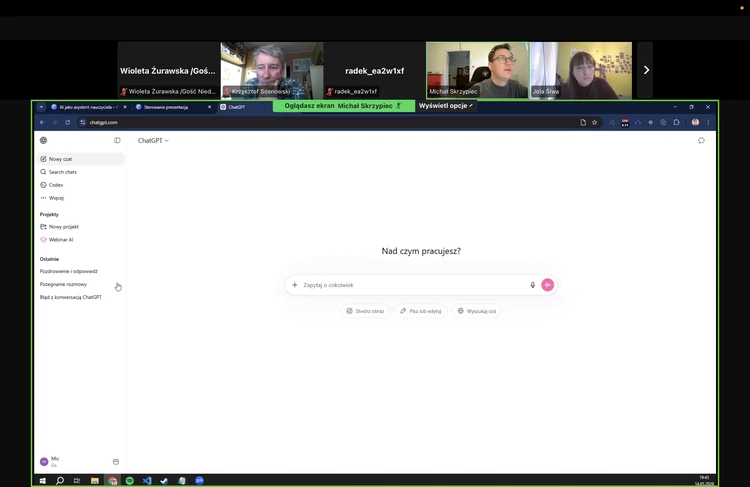
Task: Open the browser tab search dropdown
Action: tap(41, 107)
